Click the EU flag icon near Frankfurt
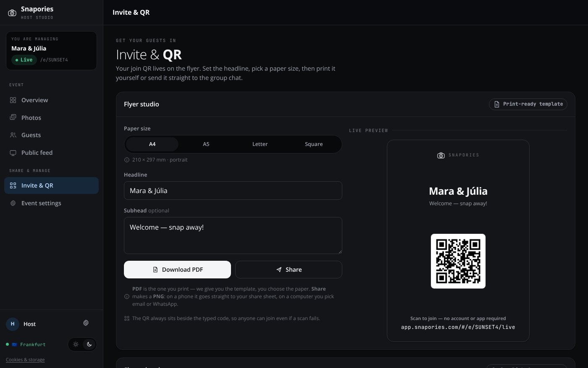588x368 pixels. click(x=14, y=344)
